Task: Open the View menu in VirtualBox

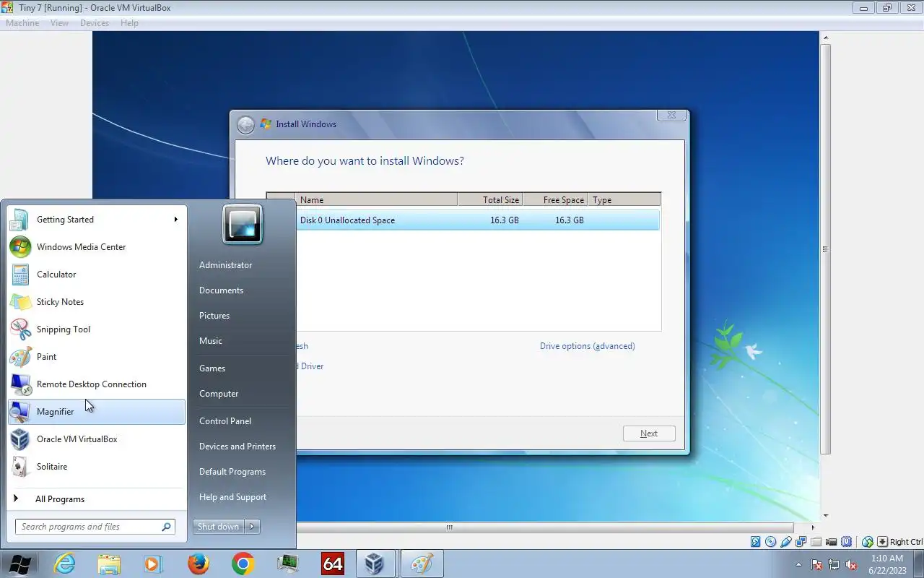Action: click(x=59, y=23)
